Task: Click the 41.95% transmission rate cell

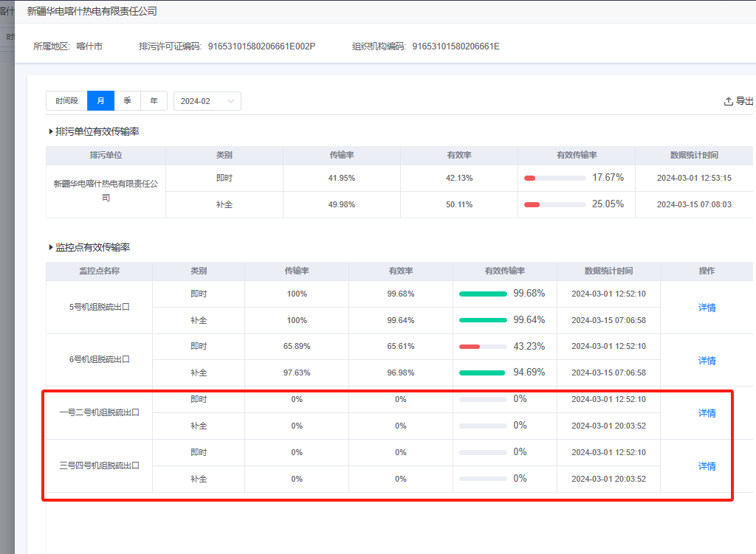Action: point(342,179)
